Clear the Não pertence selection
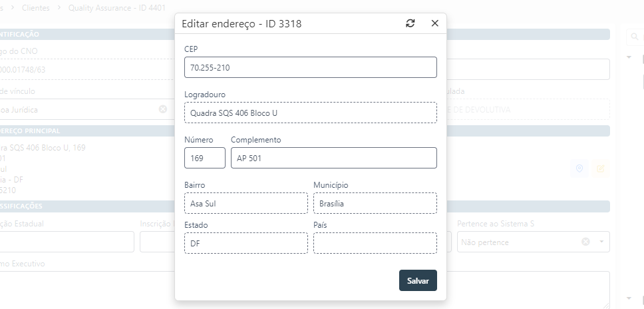This screenshot has width=644, height=309. pyautogui.click(x=586, y=242)
